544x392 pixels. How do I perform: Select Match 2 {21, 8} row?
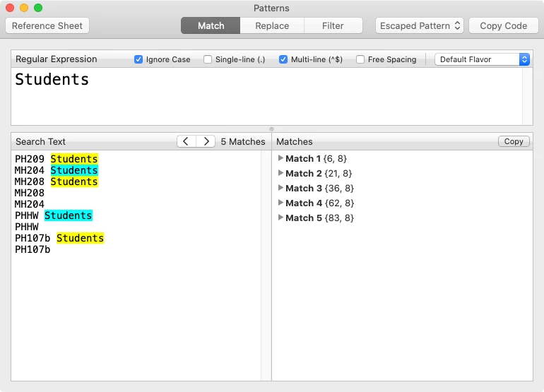coord(403,174)
